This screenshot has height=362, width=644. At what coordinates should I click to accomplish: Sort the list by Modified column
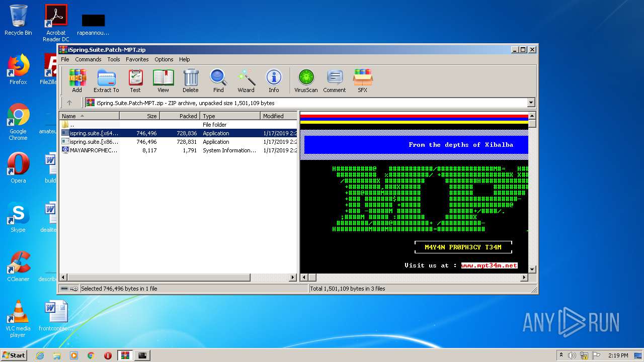coord(279,116)
